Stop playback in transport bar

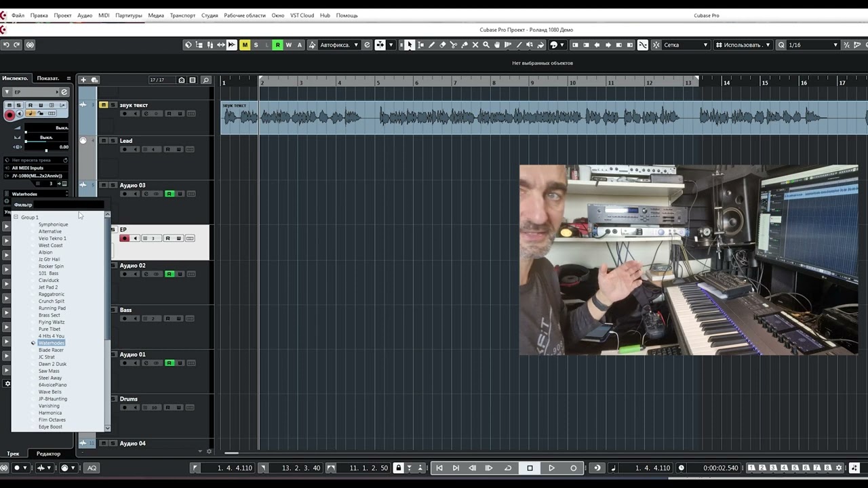[x=530, y=468]
